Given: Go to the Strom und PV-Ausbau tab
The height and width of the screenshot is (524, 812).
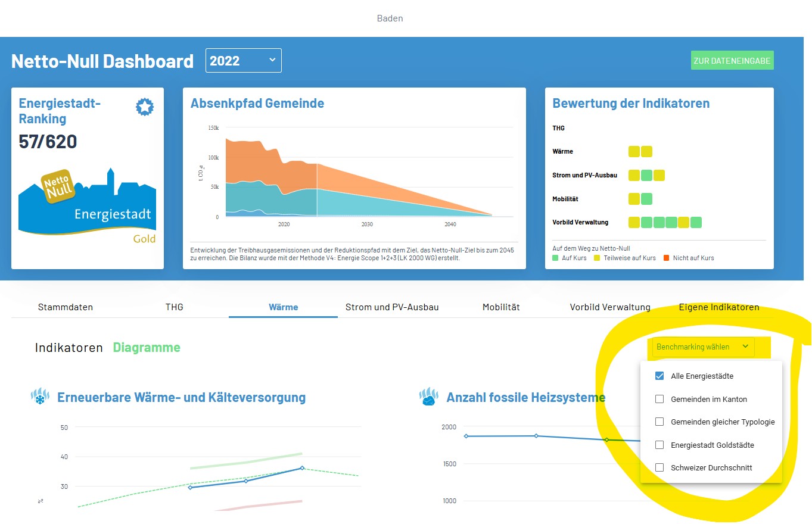Looking at the screenshot, I should (392, 307).
